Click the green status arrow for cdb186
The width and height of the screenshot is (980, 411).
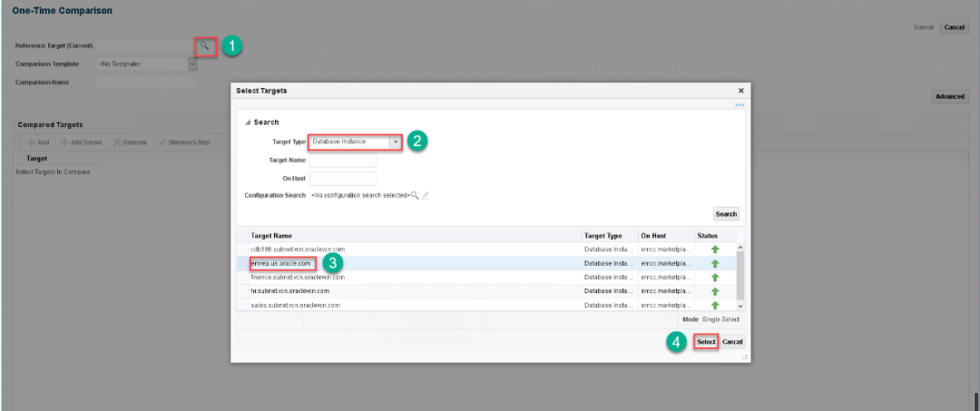(715, 249)
